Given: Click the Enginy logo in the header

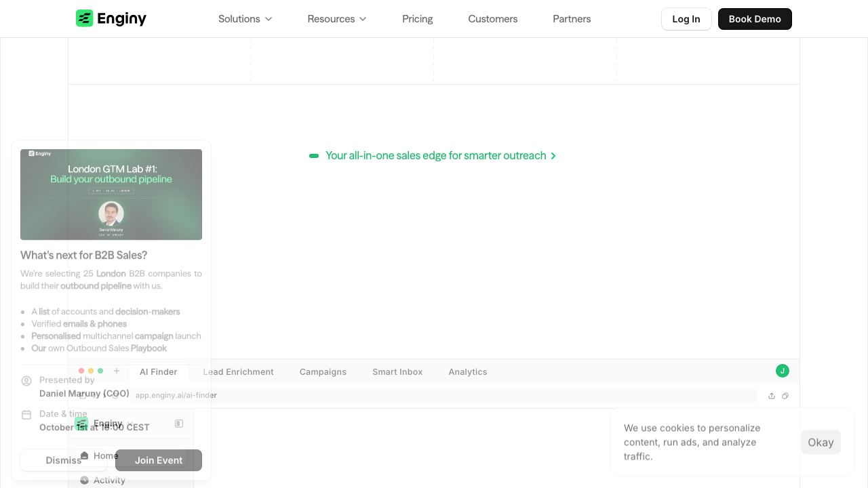Looking at the screenshot, I should 111,18.
